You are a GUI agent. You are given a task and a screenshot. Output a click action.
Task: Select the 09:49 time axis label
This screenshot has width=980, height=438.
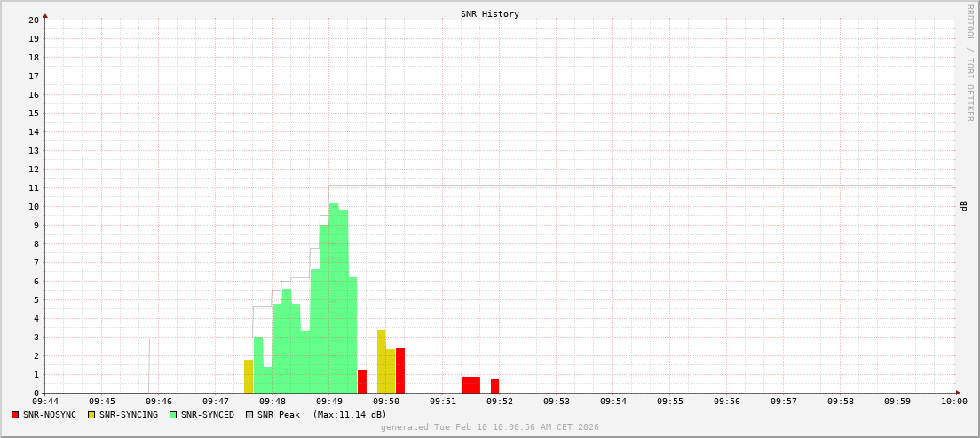(328, 402)
